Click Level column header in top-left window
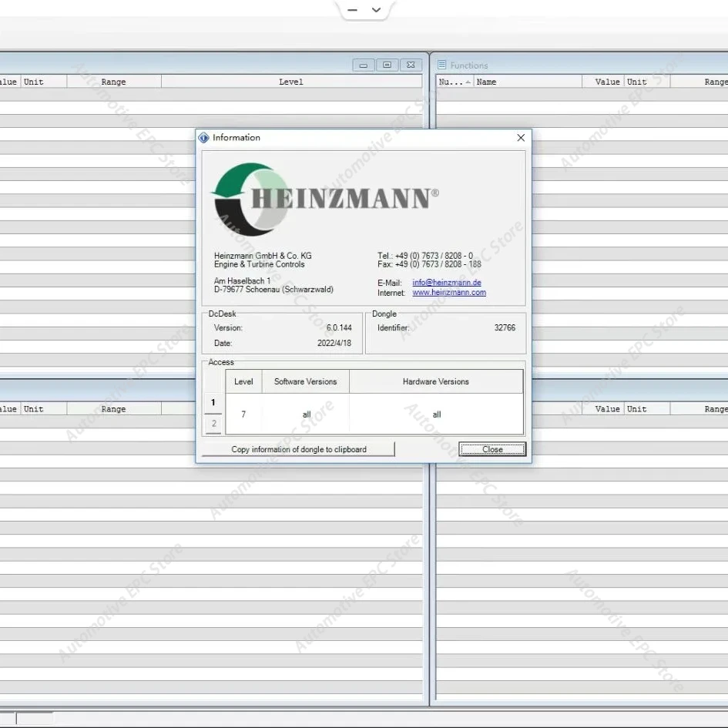This screenshot has width=728, height=728. point(291,82)
